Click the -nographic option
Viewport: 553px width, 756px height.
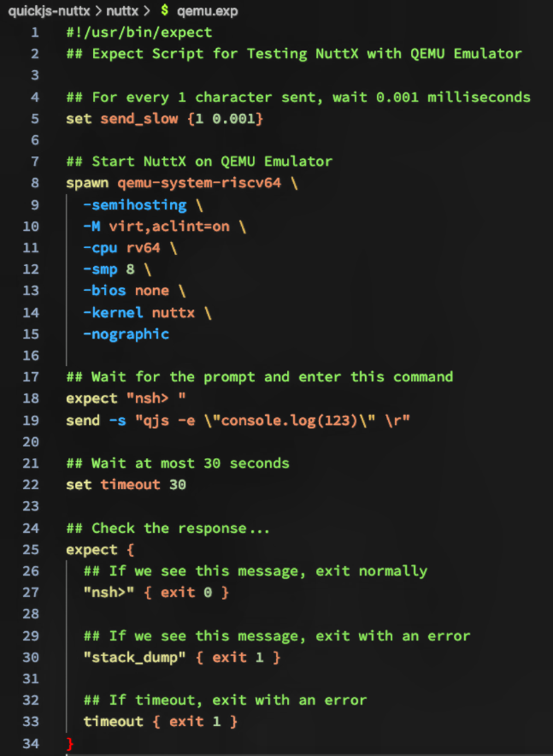[x=126, y=334]
